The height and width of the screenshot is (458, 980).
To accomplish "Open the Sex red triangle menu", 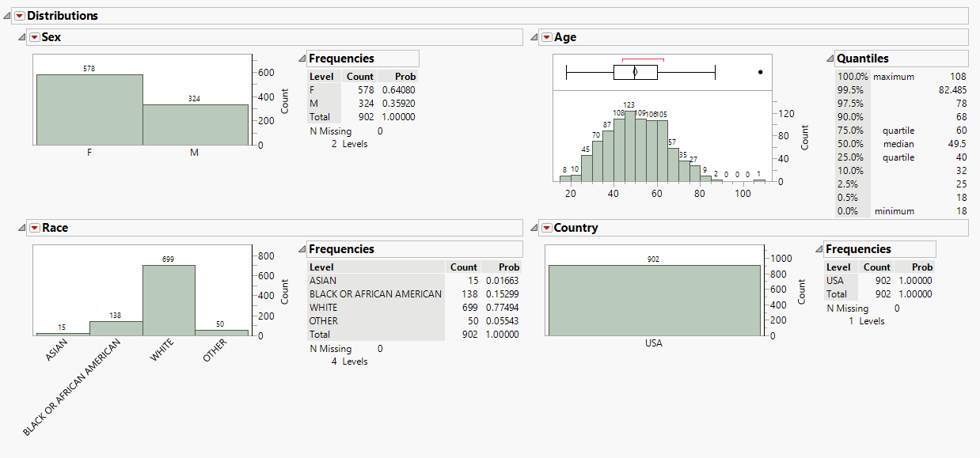I will (x=34, y=37).
